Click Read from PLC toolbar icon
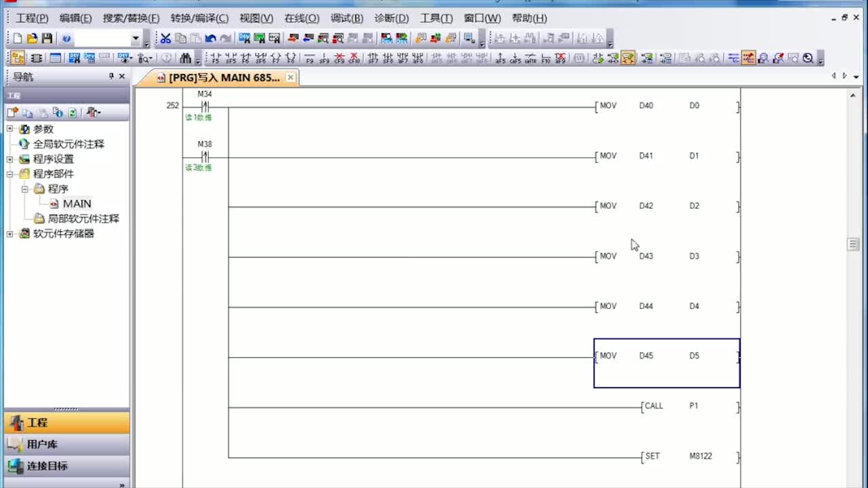 [x=308, y=39]
